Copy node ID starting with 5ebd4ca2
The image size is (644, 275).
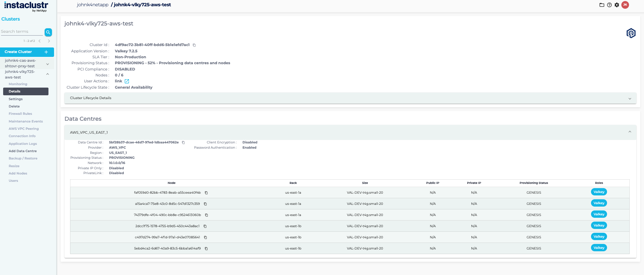(x=206, y=248)
